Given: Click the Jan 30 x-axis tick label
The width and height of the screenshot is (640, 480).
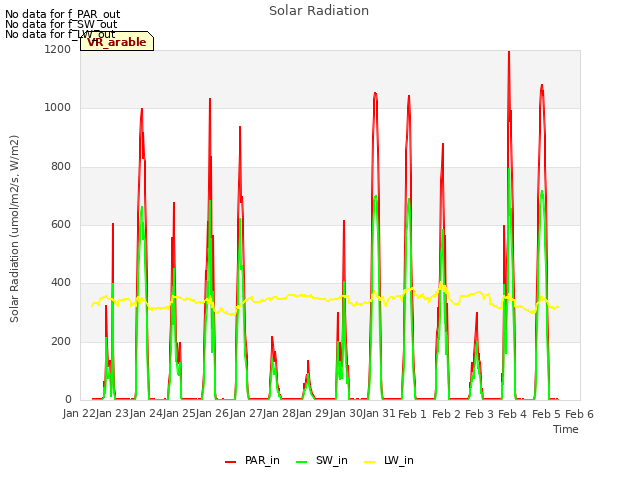Looking at the screenshot, I should coord(346,414).
